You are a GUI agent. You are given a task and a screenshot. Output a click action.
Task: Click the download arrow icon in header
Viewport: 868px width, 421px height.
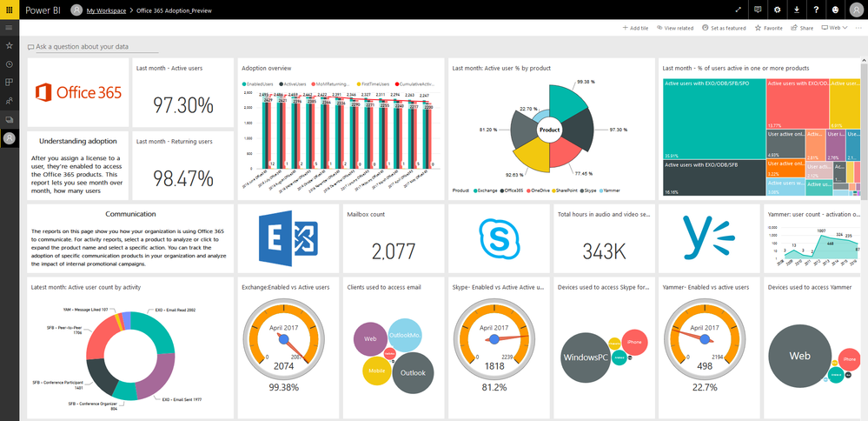click(797, 10)
